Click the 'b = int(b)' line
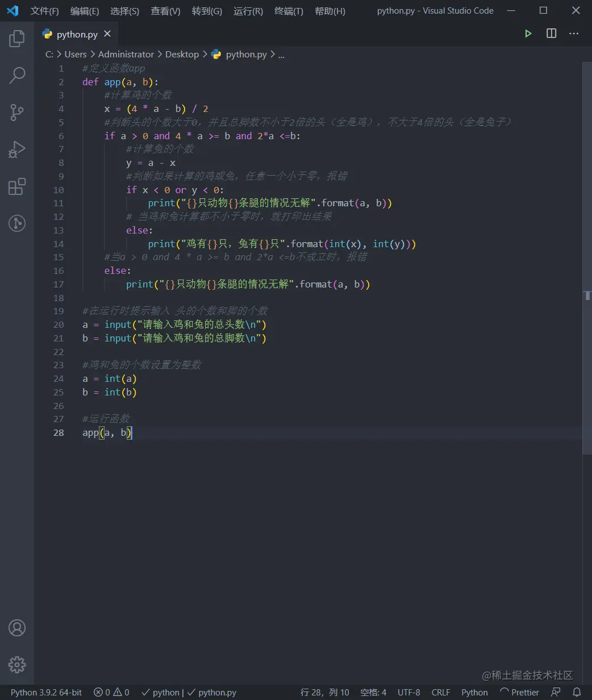This screenshot has width=592, height=700. click(x=110, y=392)
